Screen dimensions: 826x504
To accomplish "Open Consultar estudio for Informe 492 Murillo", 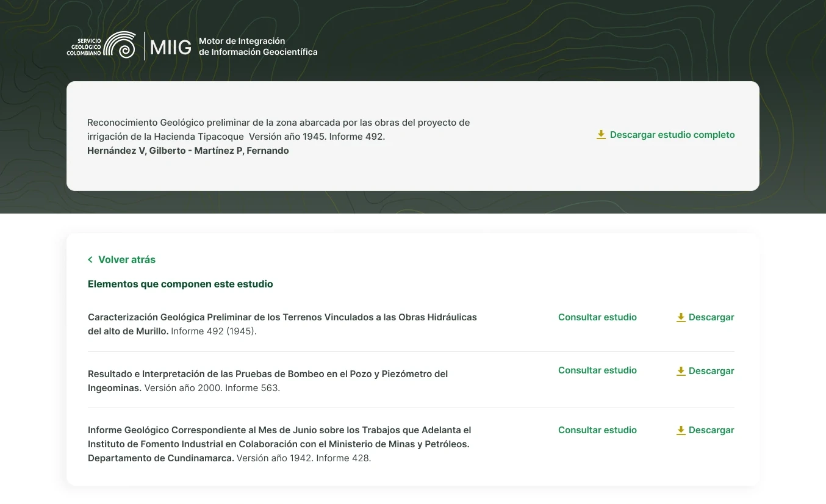I will pyautogui.click(x=597, y=317).
